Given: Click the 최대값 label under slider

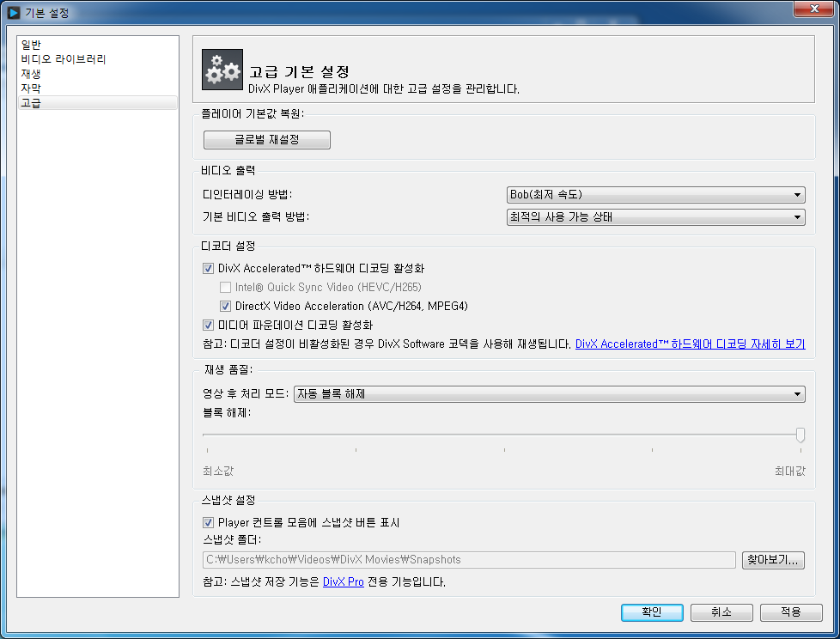Looking at the screenshot, I should [x=789, y=472].
